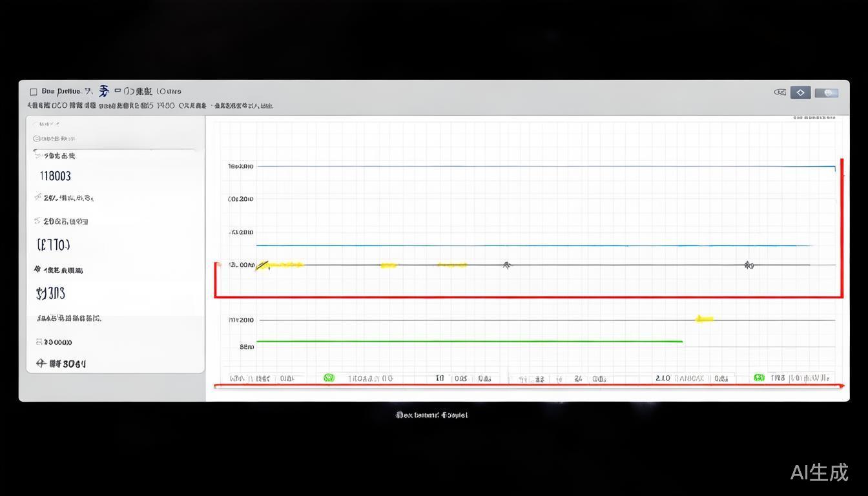Open the circled-icon row under sidebar header
Viewport: 868px width, 496px height.
coord(54,139)
